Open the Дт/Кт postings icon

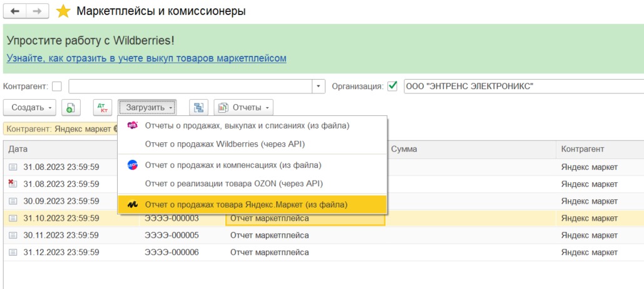click(102, 108)
